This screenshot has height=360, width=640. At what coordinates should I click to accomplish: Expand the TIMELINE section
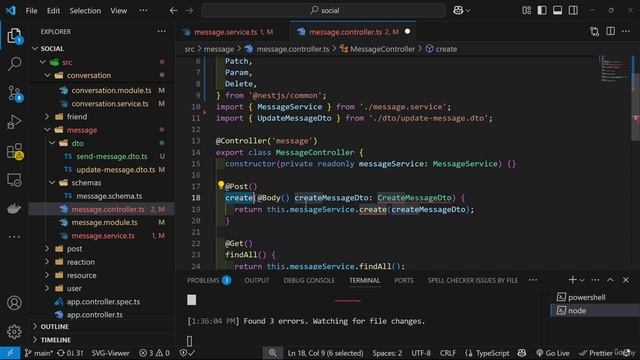(x=35, y=340)
